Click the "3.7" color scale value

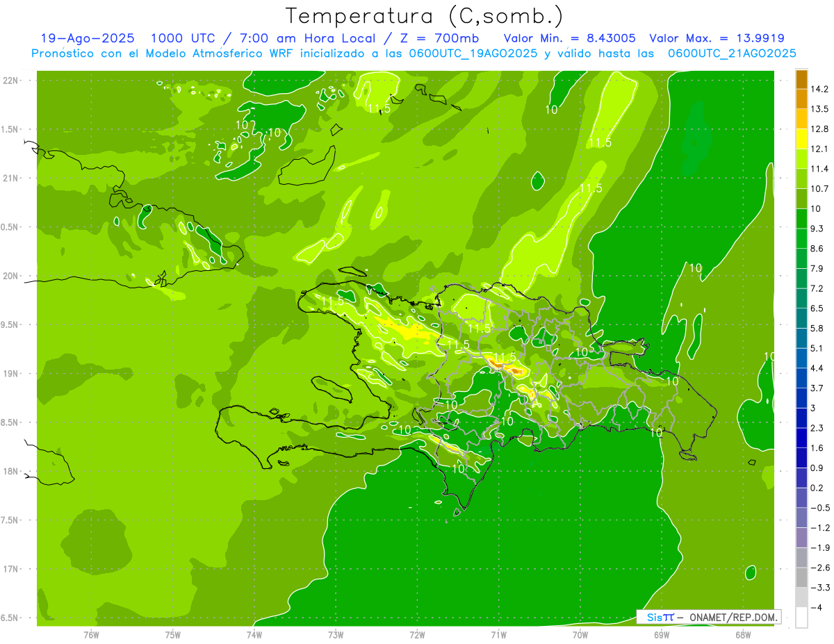817,388
